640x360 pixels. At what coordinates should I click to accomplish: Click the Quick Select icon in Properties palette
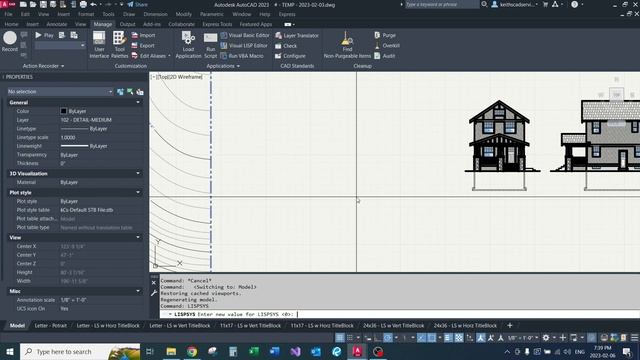[140, 92]
